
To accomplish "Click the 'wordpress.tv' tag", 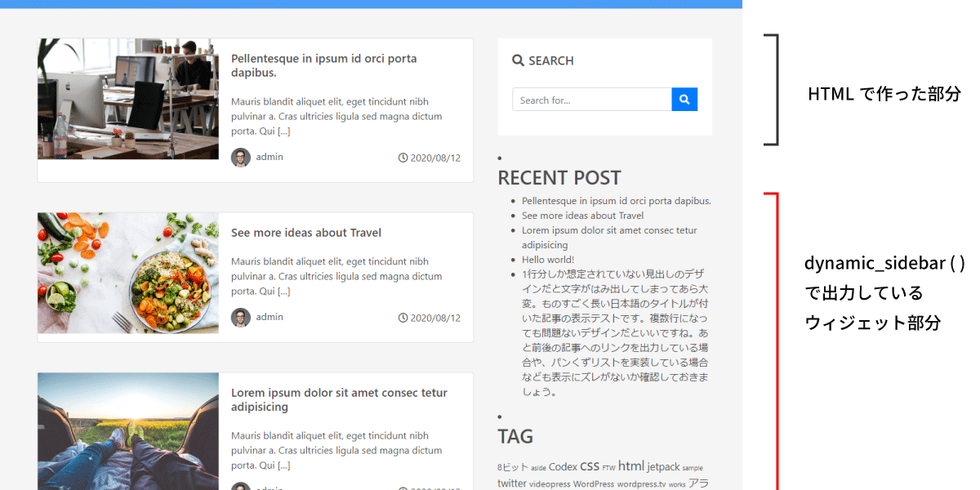I will pyautogui.click(x=641, y=484).
